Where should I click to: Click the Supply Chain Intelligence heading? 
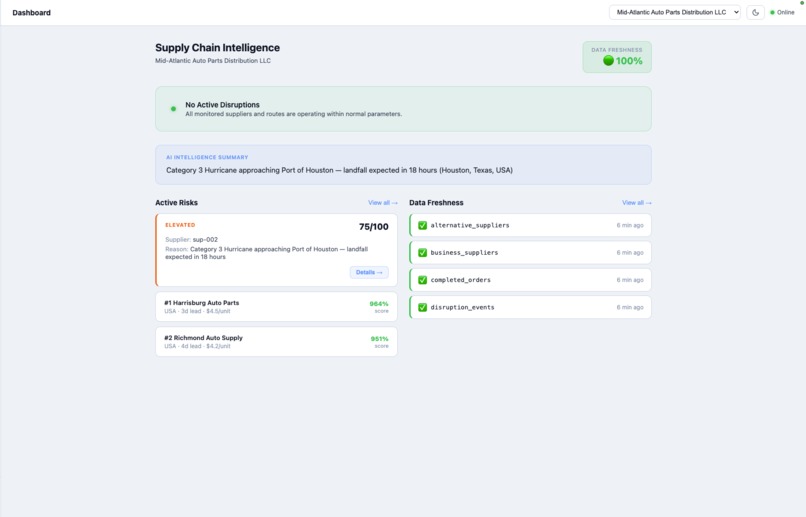click(217, 48)
